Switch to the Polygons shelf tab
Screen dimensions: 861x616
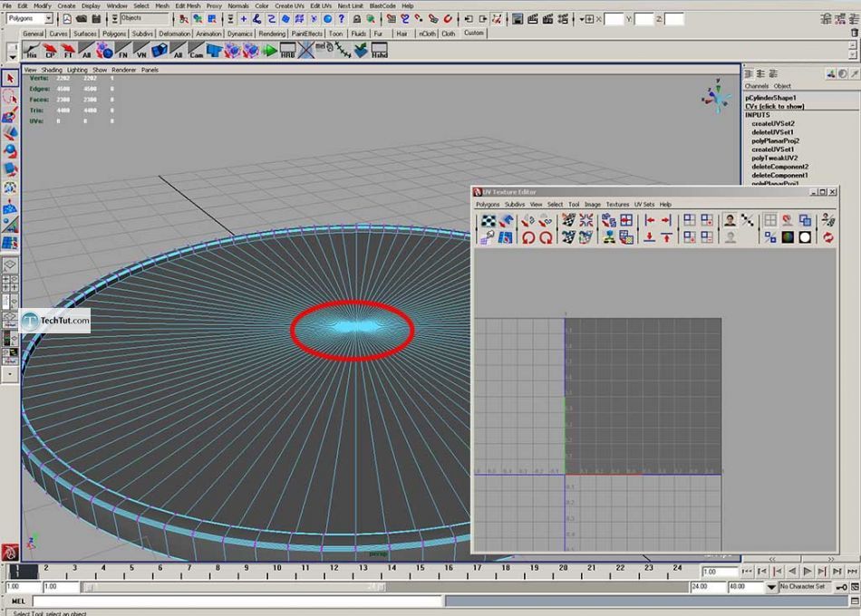point(113,34)
